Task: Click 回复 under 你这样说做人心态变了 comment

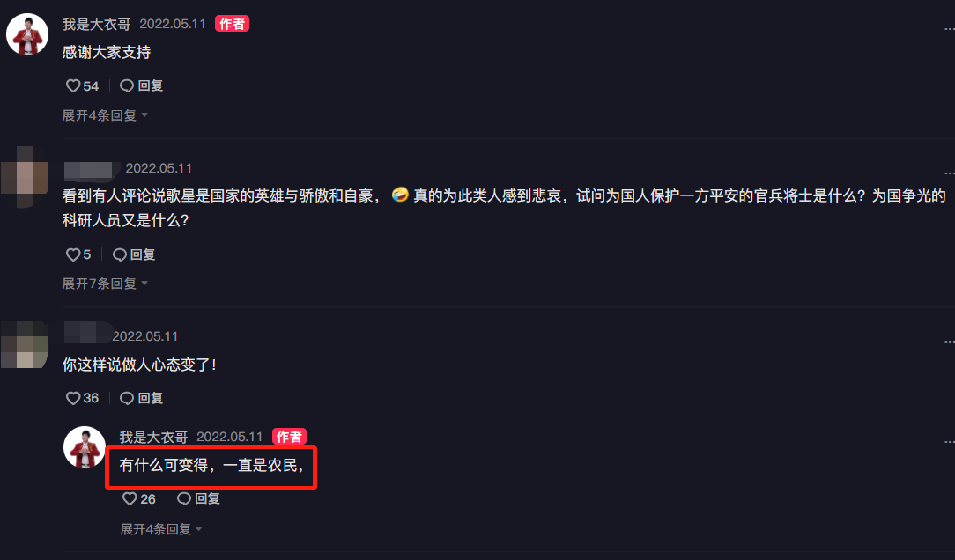Action: [141, 398]
